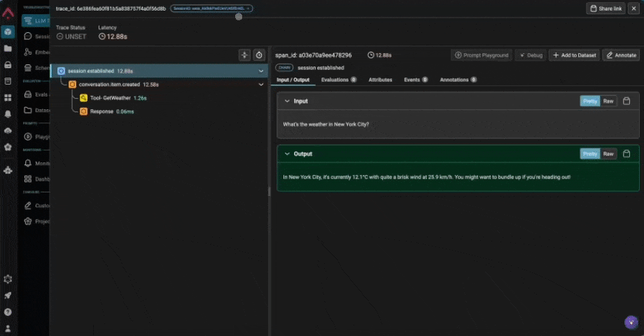Select Pretty view for Output
This screenshot has width=644, height=336.
(590, 153)
